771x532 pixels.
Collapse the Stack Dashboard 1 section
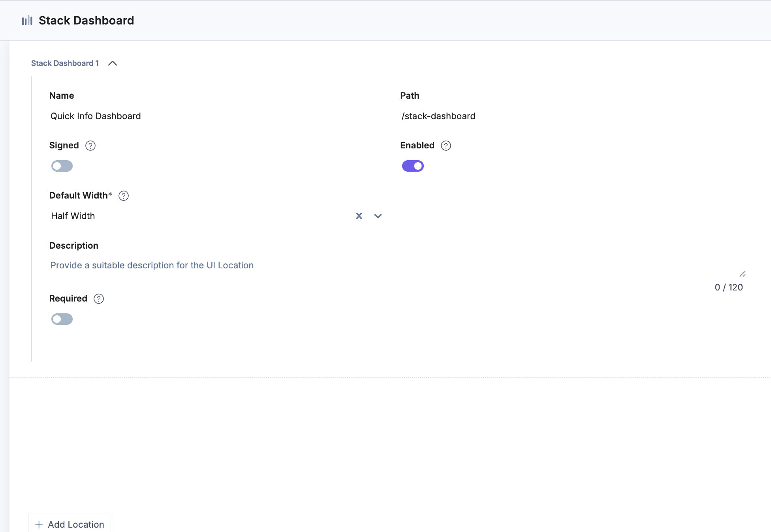click(x=113, y=63)
